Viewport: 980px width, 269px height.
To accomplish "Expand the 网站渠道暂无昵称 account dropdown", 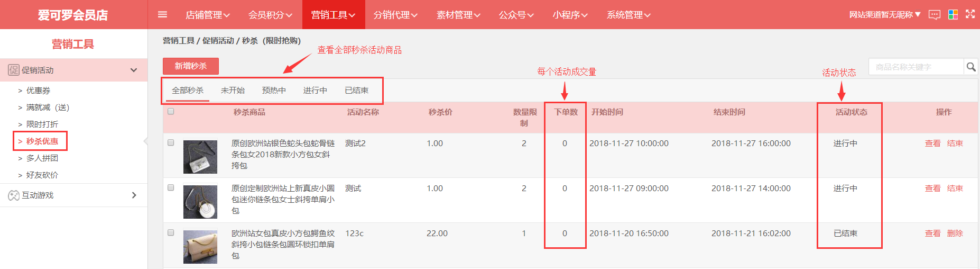I will tap(885, 15).
